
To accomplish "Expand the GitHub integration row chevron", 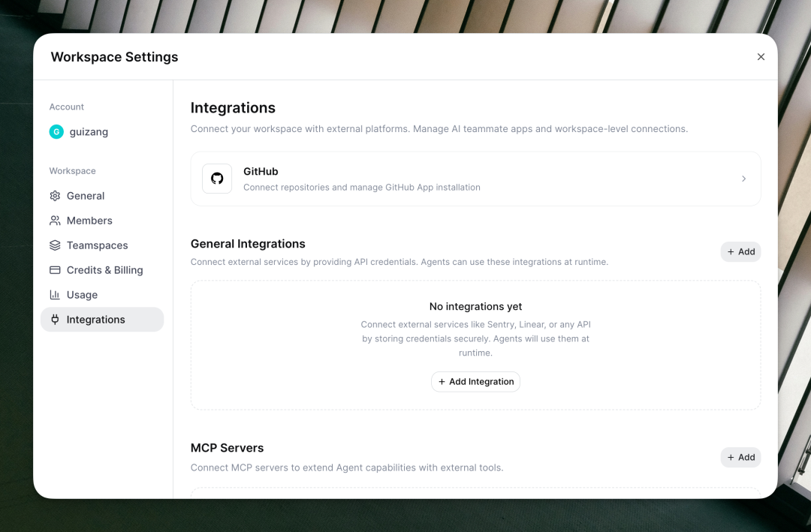I will coord(743,179).
